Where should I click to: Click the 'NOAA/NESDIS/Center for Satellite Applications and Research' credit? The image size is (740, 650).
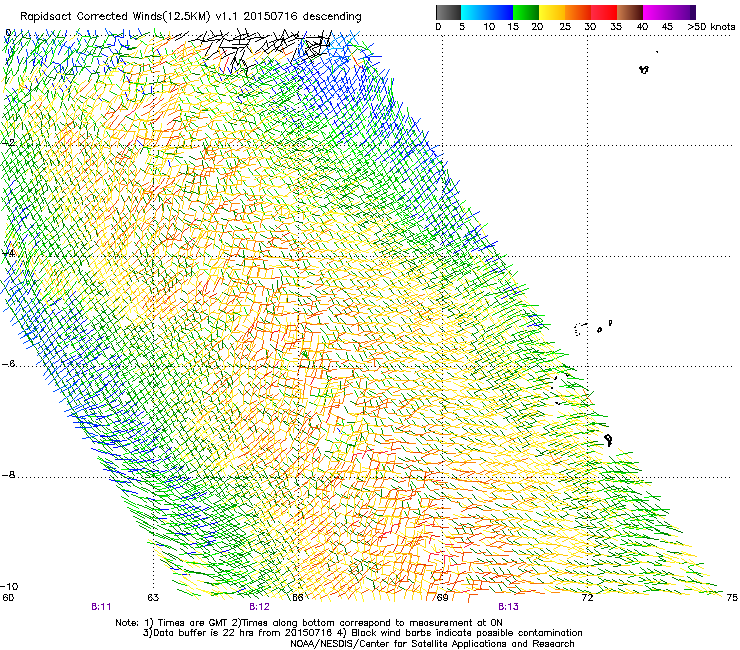pyautogui.click(x=432, y=644)
